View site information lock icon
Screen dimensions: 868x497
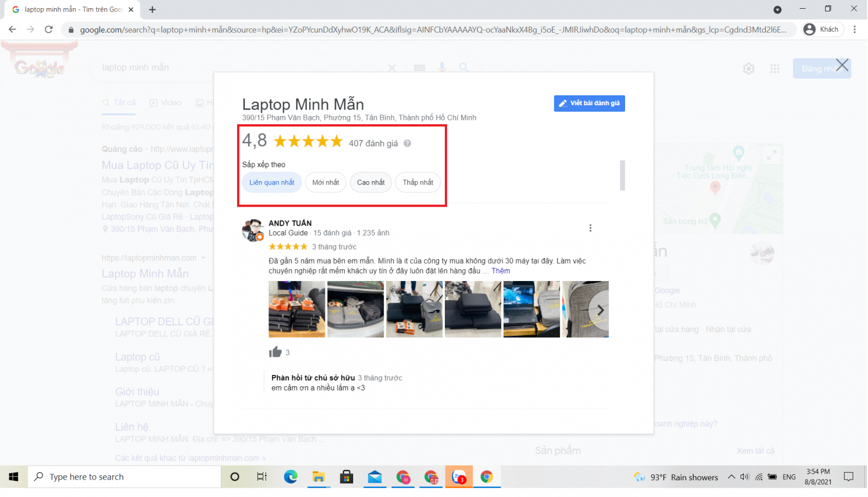click(x=71, y=30)
